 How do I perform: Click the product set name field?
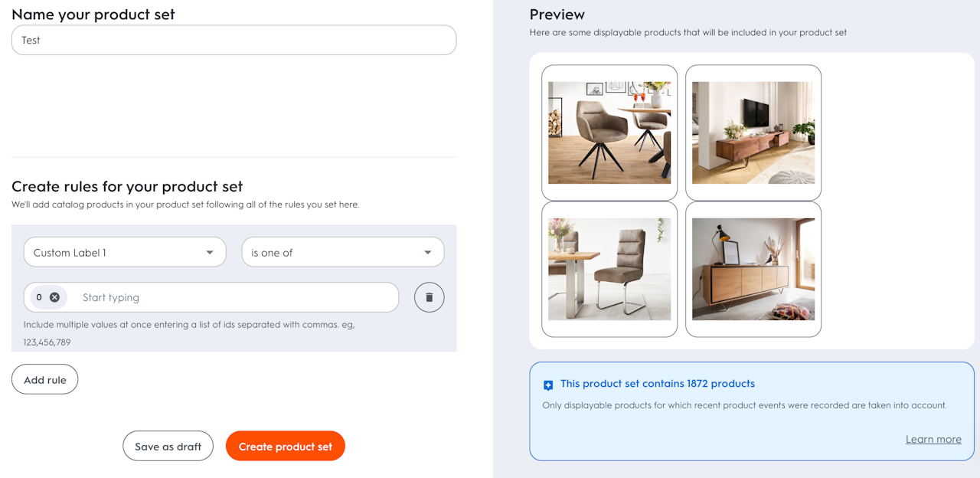234,40
